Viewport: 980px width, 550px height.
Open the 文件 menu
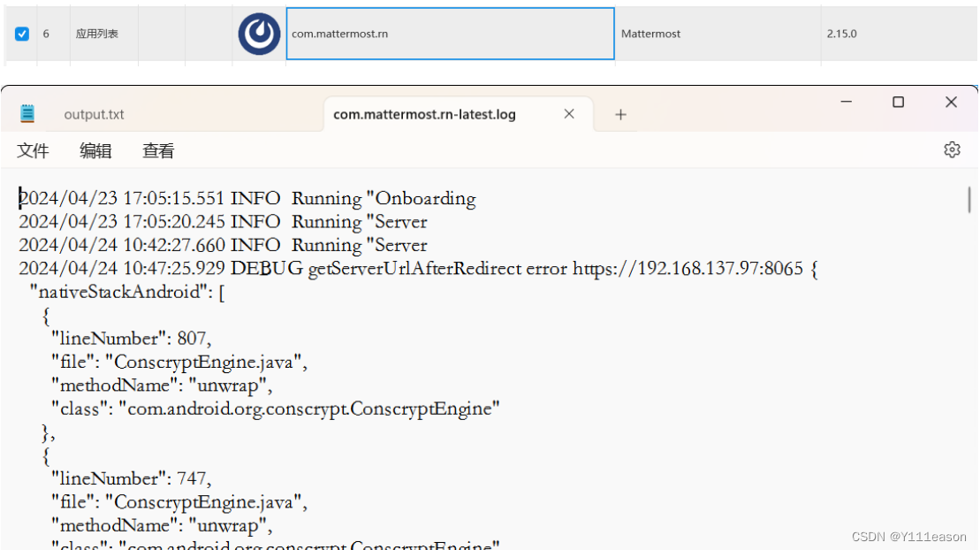(x=33, y=151)
